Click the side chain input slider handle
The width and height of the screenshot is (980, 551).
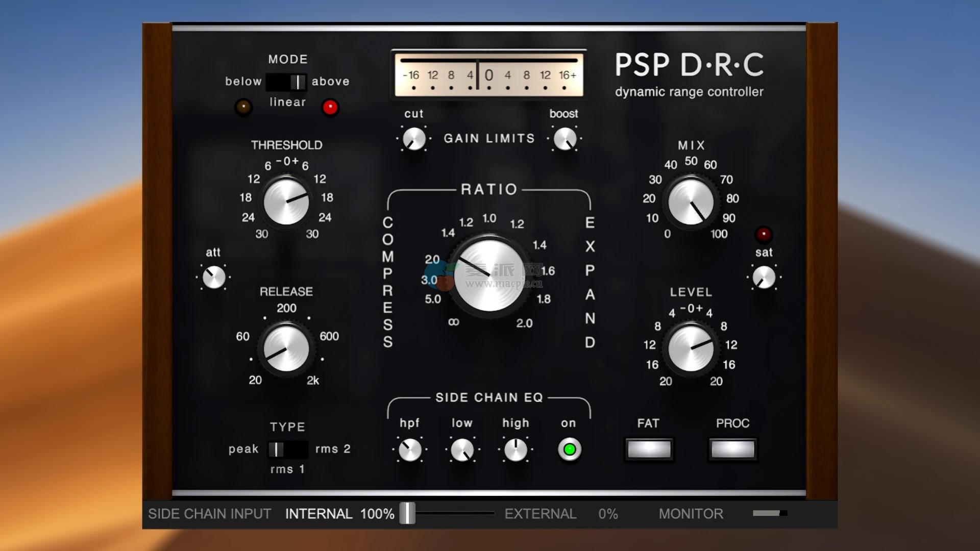(407, 513)
